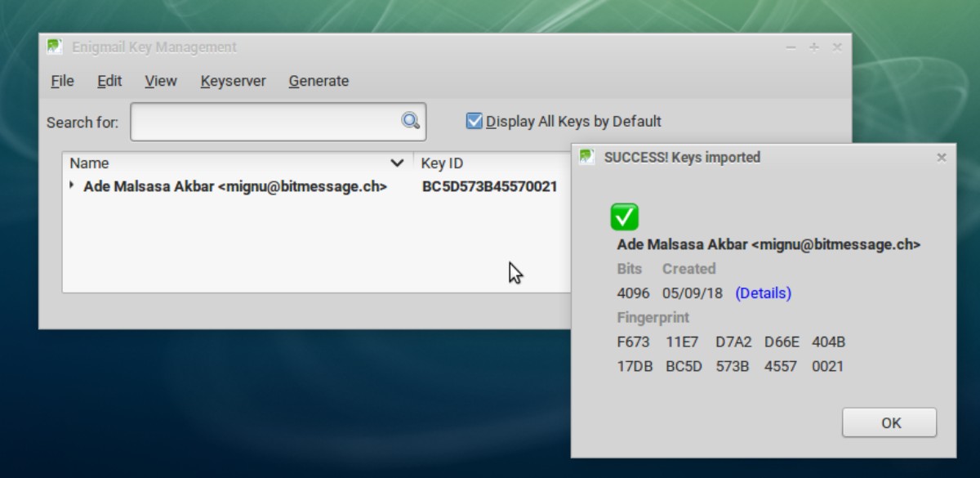Image resolution: width=980 pixels, height=478 pixels.
Task: Select key ID BC5D573B45570021
Action: point(489,186)
